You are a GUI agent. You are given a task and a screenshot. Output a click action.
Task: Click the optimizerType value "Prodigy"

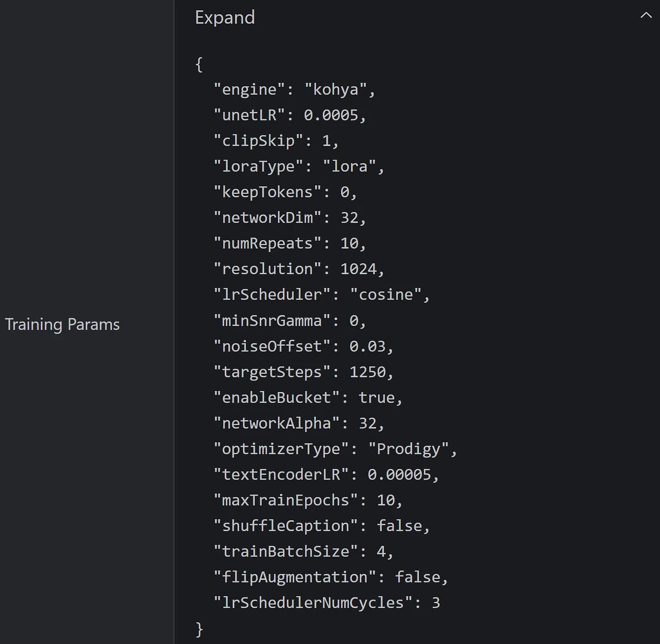click(409, 449)
